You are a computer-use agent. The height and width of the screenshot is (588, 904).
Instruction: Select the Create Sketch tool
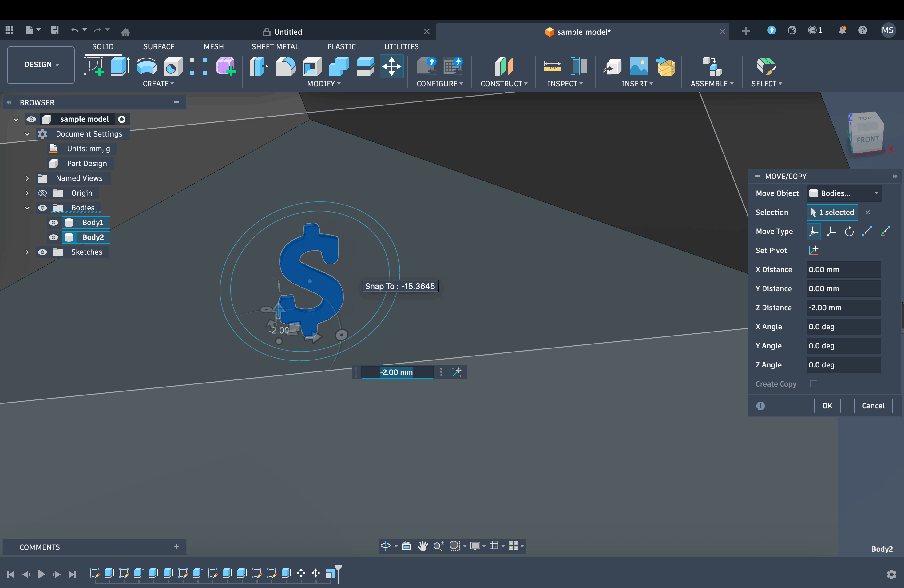point(94,66)
